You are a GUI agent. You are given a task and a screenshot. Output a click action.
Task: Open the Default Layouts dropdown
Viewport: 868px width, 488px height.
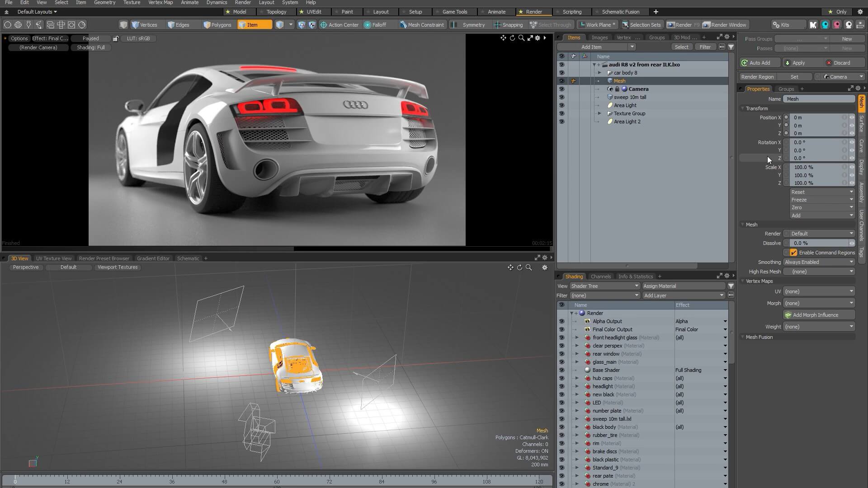coord(37,12)
